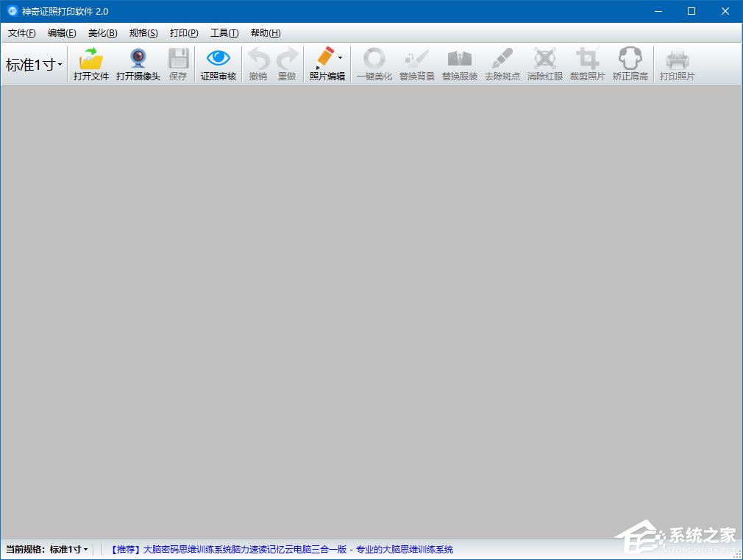
Task: Open the 规格 menu
Action: tap(144, 32)
